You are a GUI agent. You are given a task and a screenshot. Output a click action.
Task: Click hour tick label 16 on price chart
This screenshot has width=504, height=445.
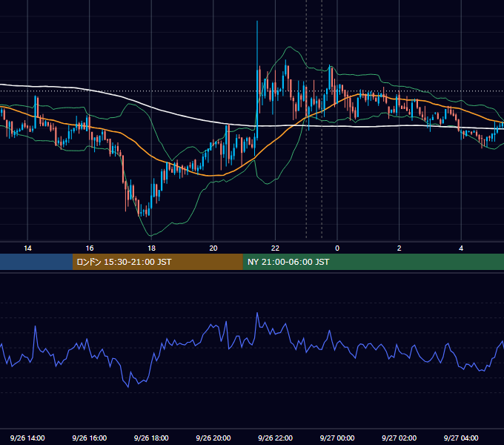(90, 248)
